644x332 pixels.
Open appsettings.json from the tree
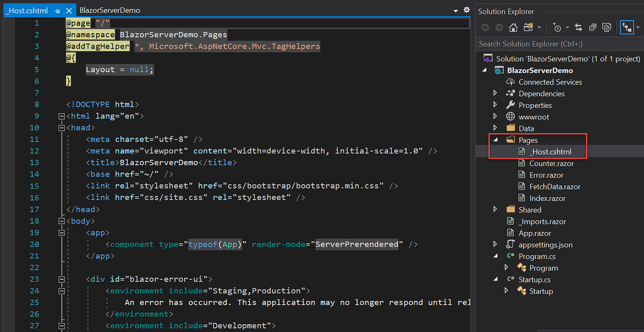pos(545,245)
